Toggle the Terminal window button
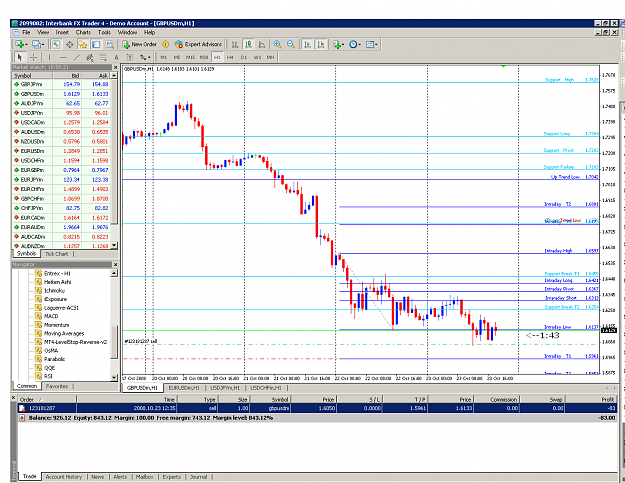The image size is (625, 483). tap(96, 44)
